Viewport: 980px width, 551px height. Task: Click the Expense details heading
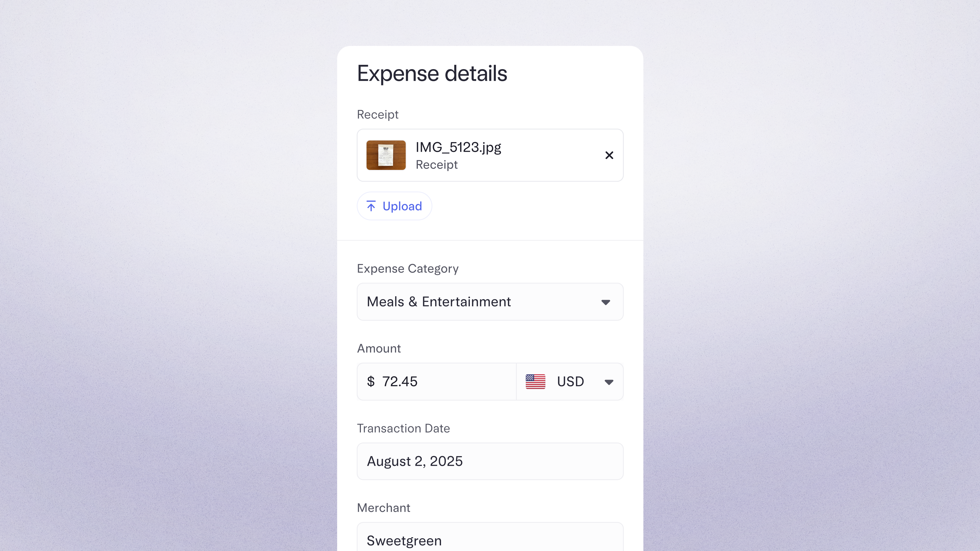tap(432, 73)
